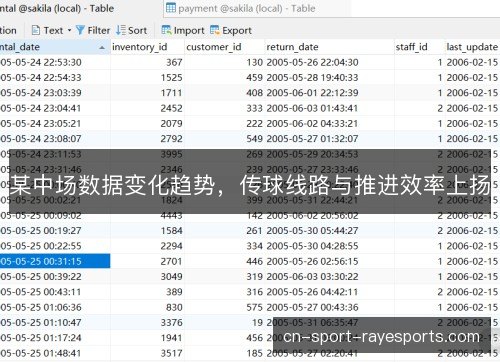Select rental_date cell ending 00:39:22

click(55, 277)
